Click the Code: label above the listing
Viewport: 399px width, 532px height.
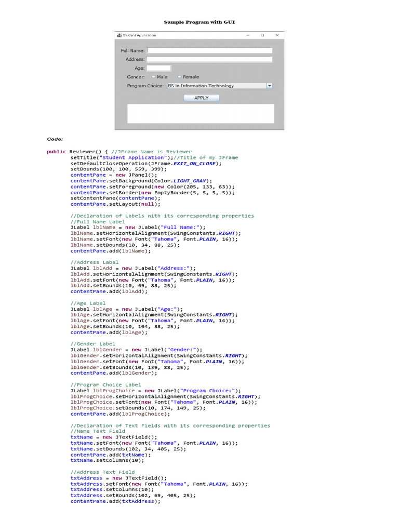pyautogui.click(x=55, y=139)
